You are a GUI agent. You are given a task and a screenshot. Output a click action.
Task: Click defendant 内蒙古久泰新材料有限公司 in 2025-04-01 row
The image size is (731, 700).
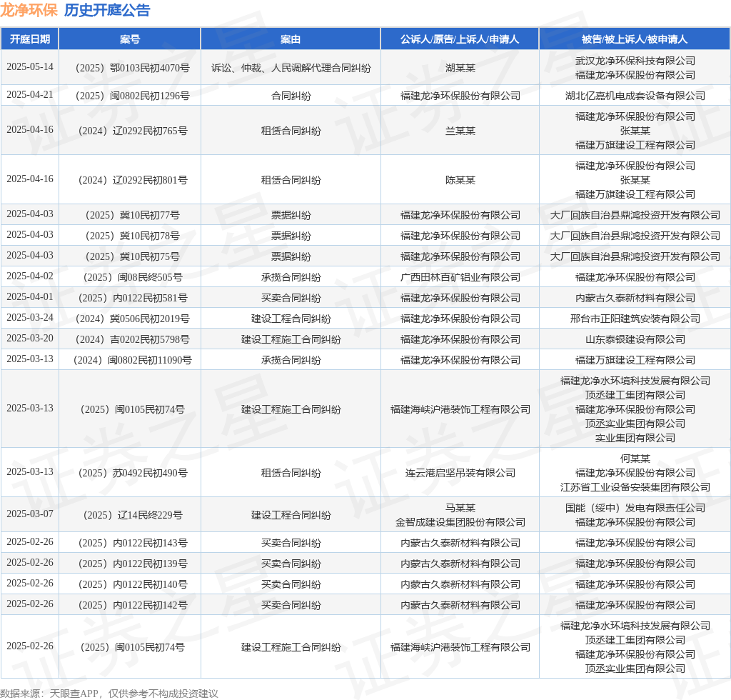click(x=635, y=298)
